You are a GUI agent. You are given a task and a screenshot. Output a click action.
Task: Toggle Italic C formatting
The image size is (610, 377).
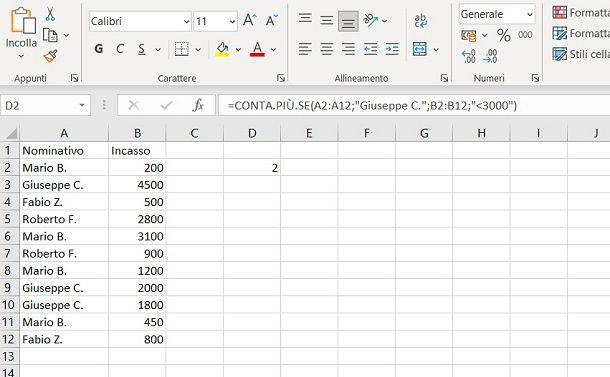coord(120,49)
